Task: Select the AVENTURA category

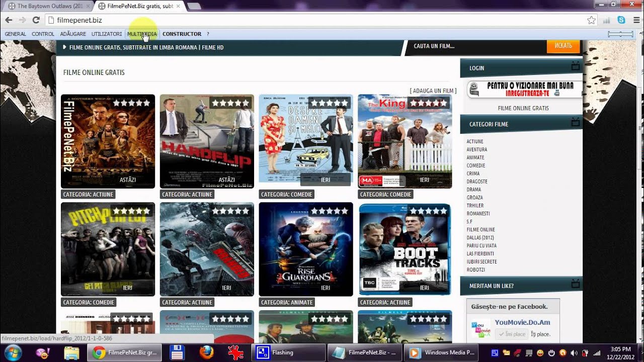Action: [x=477, y=150]
